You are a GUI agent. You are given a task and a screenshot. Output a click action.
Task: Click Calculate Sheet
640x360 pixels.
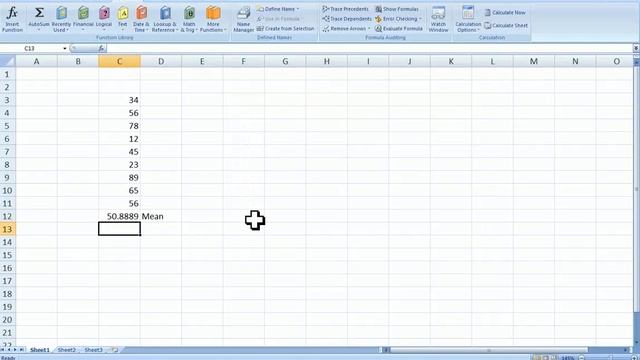click(x=506, y=25)
